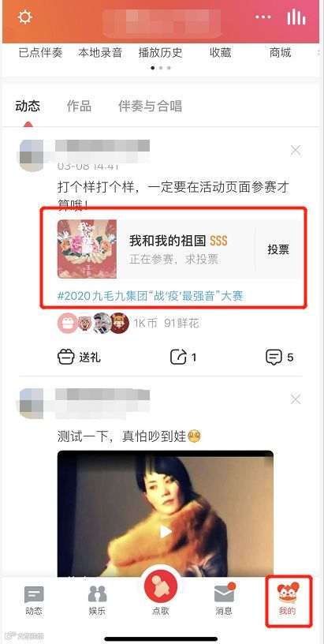Image resolution: width=324 pixels, height=644 pixels.
Task: Open 本地录音 from the shortcut row
Action: pos(100,53)
